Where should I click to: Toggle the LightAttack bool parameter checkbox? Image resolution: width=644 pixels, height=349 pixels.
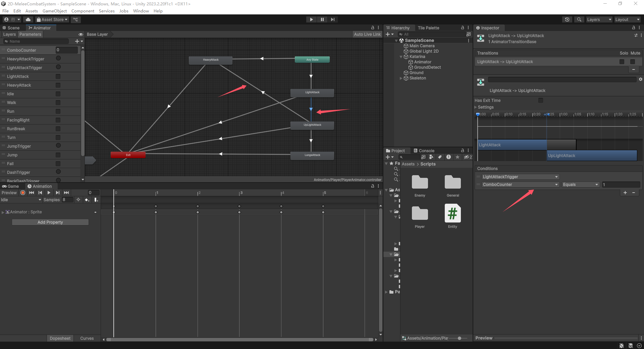point(58,77)
